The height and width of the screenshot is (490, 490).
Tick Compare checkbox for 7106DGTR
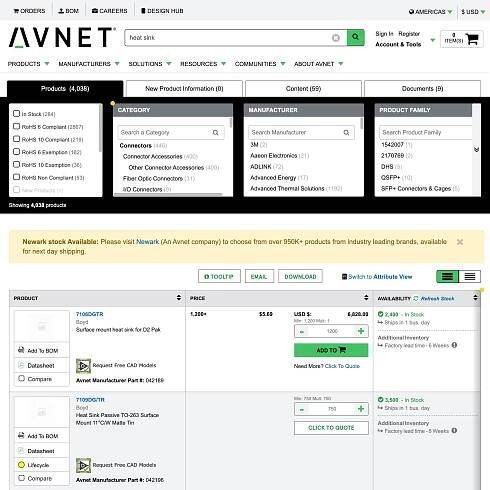22,379
